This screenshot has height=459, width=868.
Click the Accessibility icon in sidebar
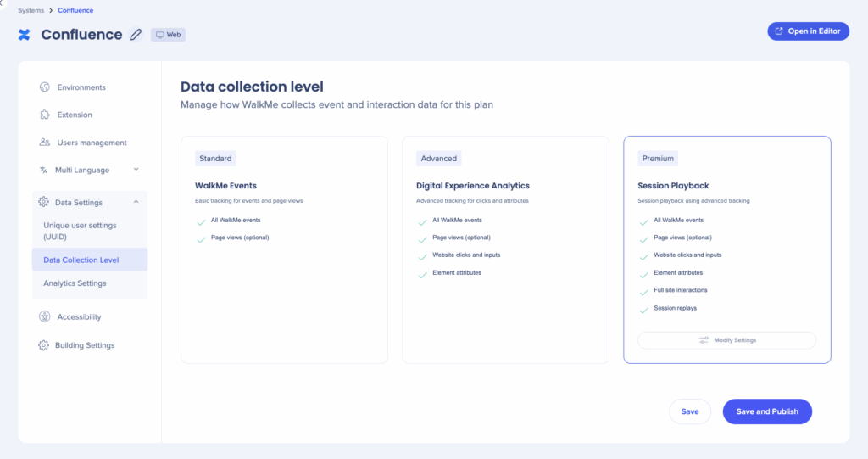[45, 316]
